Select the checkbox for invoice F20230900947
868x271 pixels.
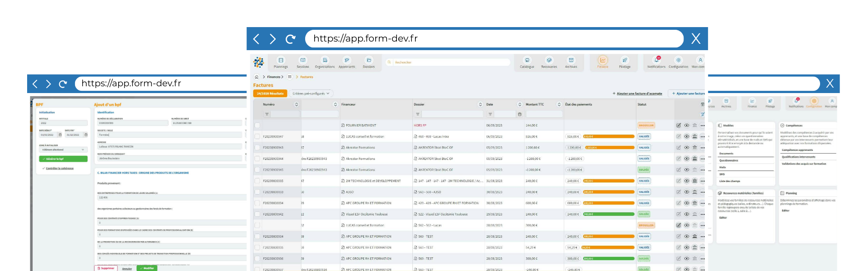(257, 136)
